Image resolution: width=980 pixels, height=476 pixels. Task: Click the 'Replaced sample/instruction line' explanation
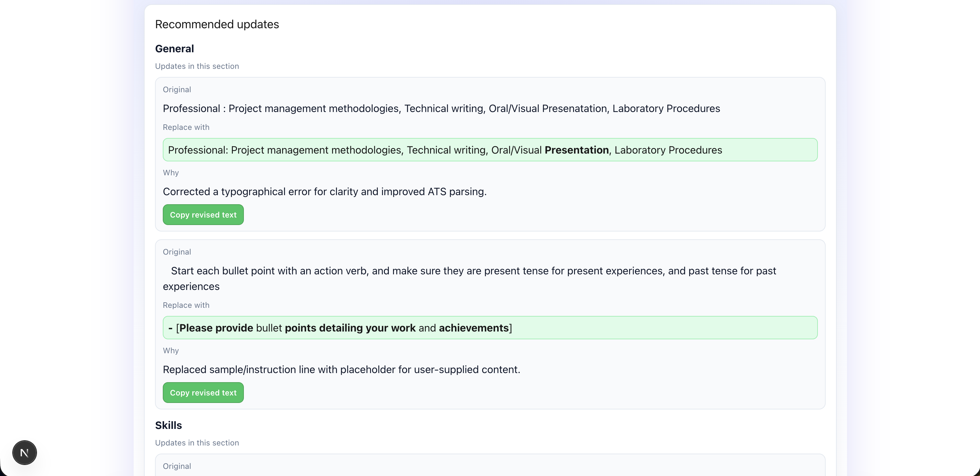(341, 370)
